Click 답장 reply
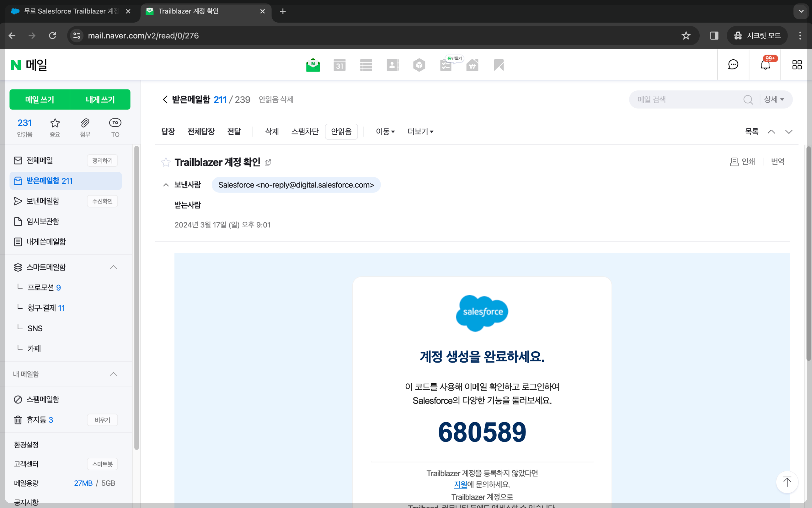812x508 pixels. 168,131
